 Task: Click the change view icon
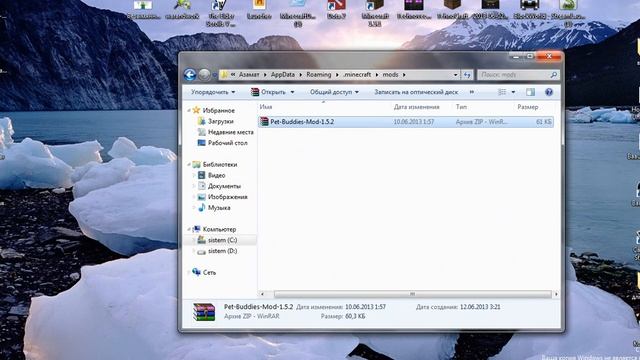[502, 92]
